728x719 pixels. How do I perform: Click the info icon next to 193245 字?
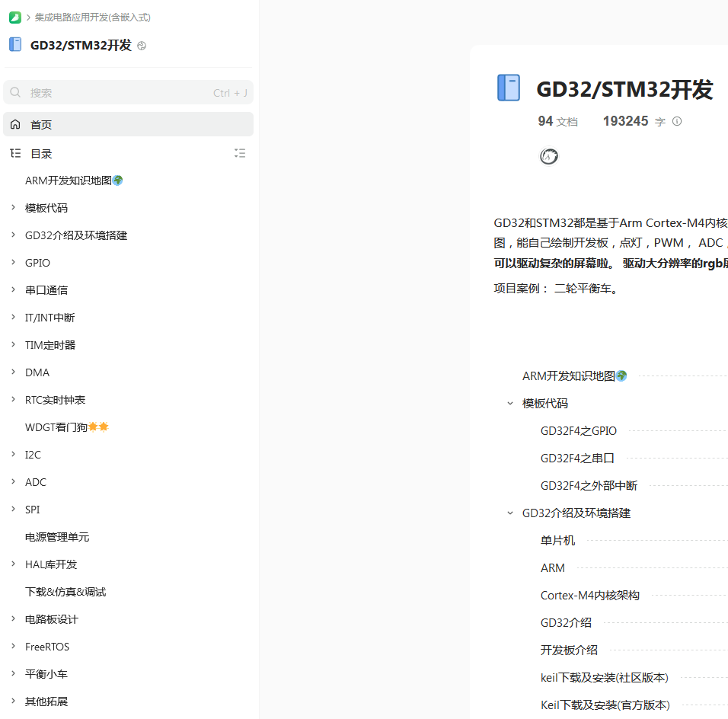coord(677,121)
